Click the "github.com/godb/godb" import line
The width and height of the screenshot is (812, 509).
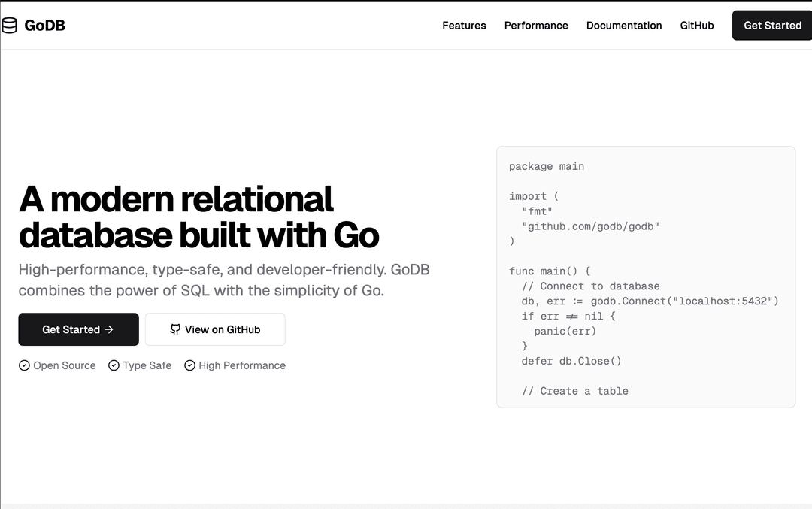click(x=590, y=226)
